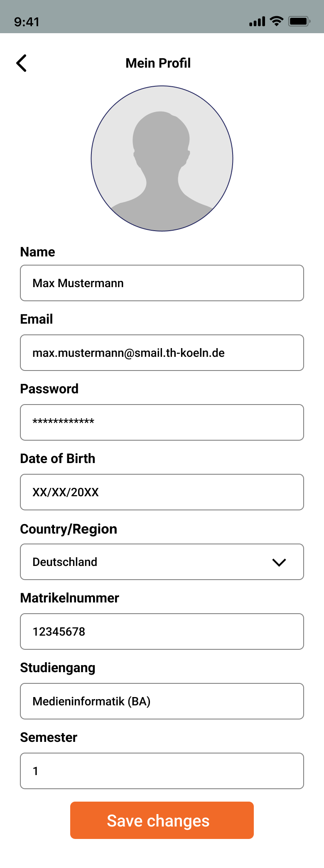
Task: Click the Semester field label
Action: pyautogui.click(x=49, y=737)
